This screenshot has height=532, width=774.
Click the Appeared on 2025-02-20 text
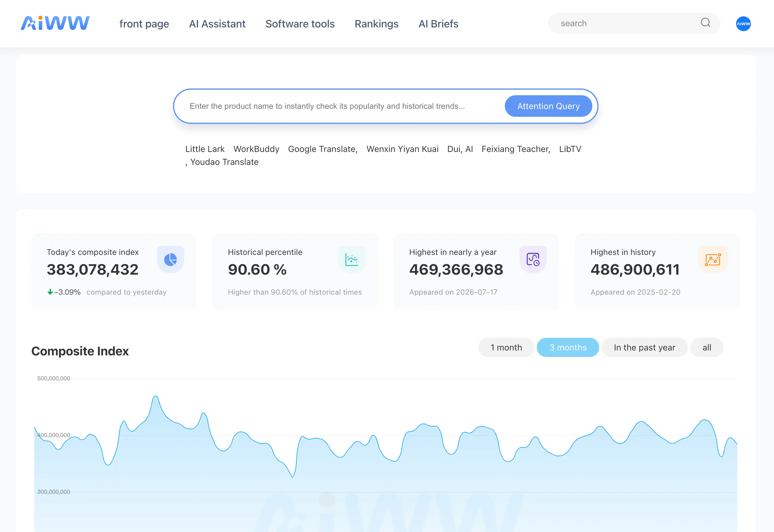pos(635,292)
